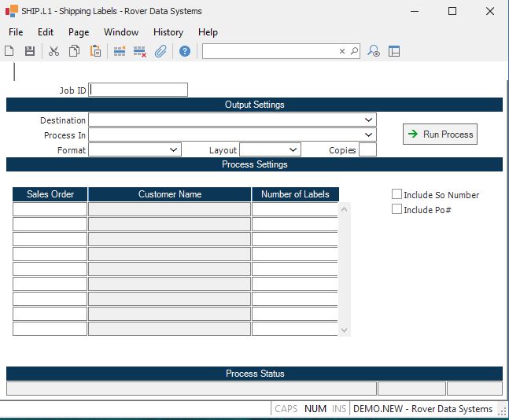
Task: Click the Cut scissors icon
Action: pyautogui.click(x=53, y=51)
